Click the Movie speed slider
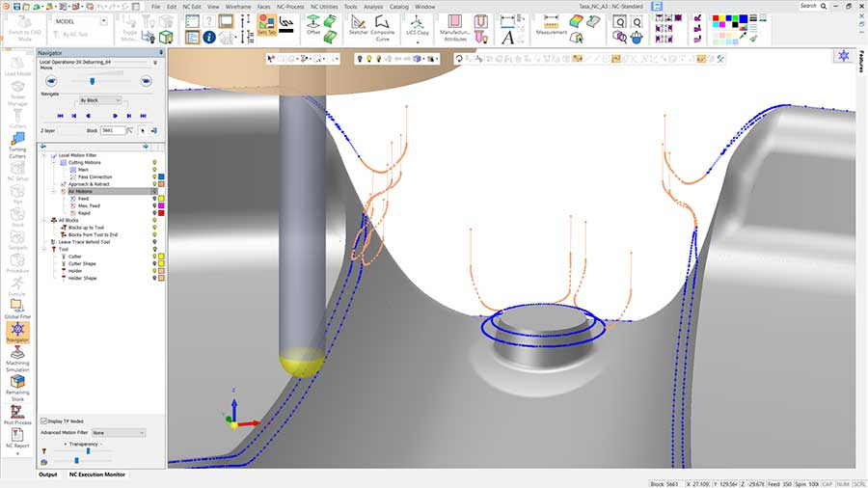The width and height of the screenshot is (868, 488). pos(94,81)
